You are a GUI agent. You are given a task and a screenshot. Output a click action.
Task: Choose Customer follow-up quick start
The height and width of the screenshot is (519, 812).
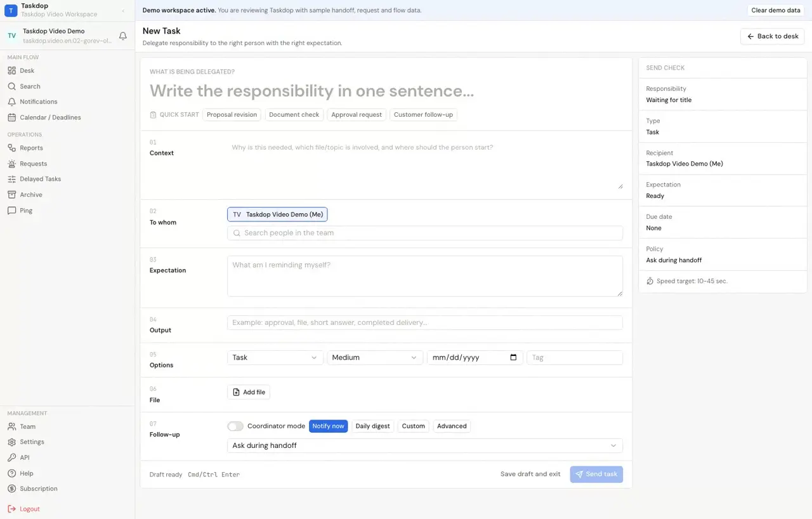coord(423,115)
